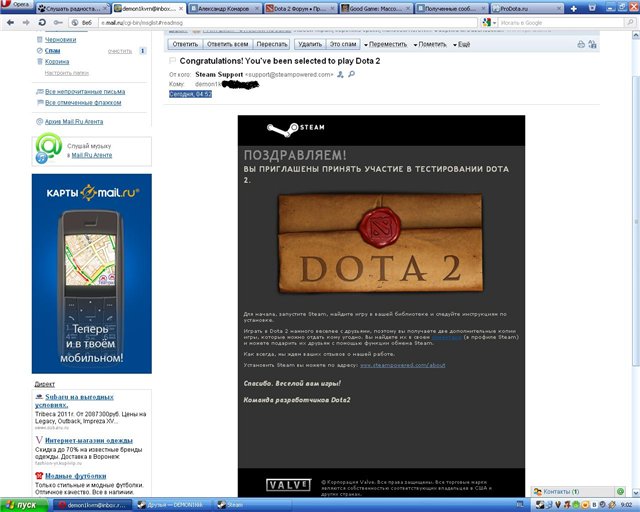640x512 pixels.
Task: Click the print icon above the email
Action: (581, 44)
